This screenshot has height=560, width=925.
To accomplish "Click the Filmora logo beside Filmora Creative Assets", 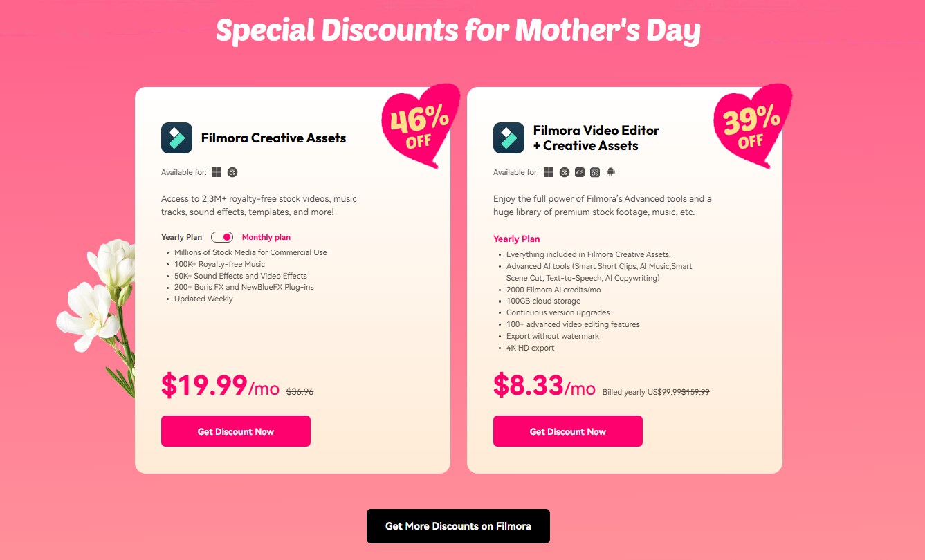I will click(176, 138).
